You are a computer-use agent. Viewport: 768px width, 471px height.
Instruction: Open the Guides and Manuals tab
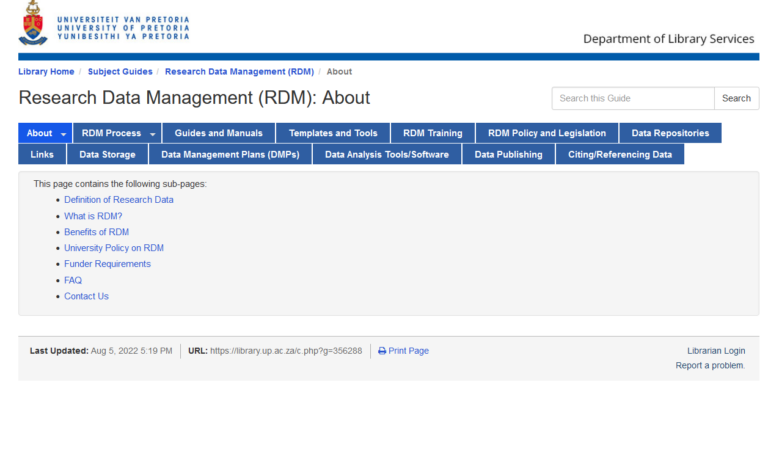[218, 133]
